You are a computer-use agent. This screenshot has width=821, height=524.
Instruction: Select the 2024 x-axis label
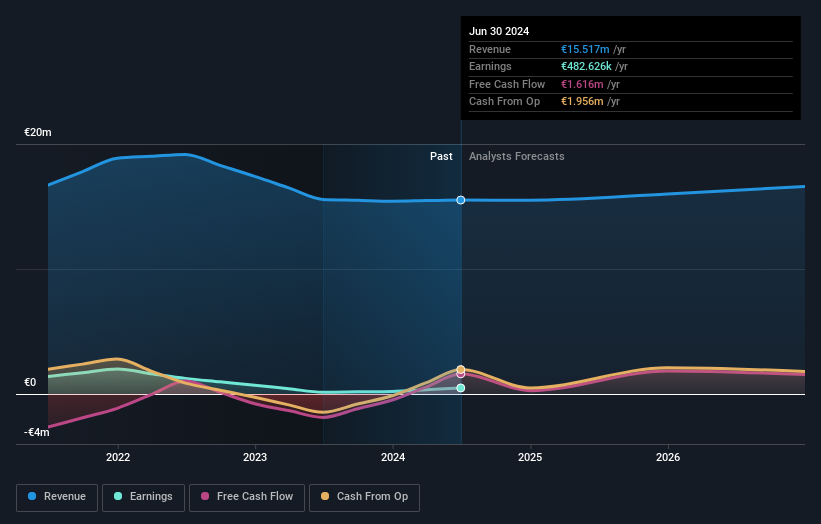tap(393, 457)
